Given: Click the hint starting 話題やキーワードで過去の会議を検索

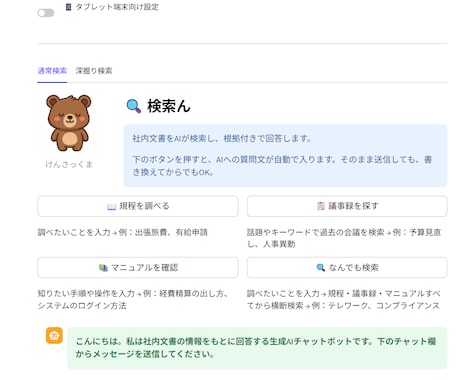Looking at the screenshot, I should (x=344, y=238).
